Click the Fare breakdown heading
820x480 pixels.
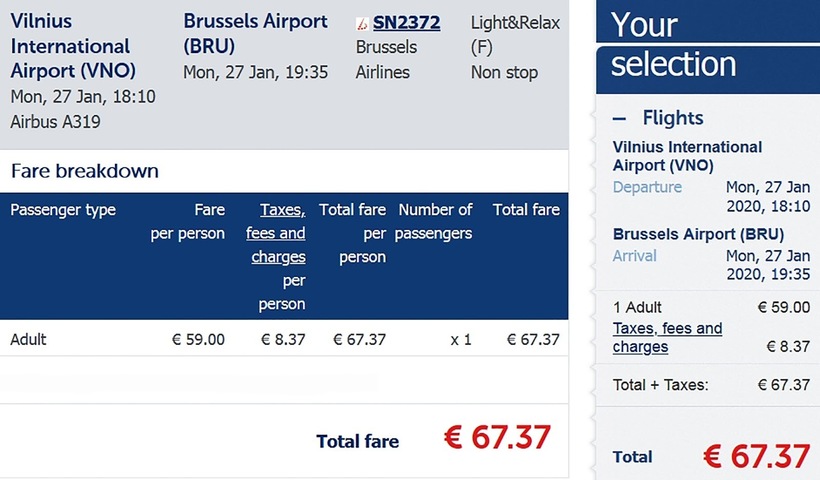click(x=84, y=171)
